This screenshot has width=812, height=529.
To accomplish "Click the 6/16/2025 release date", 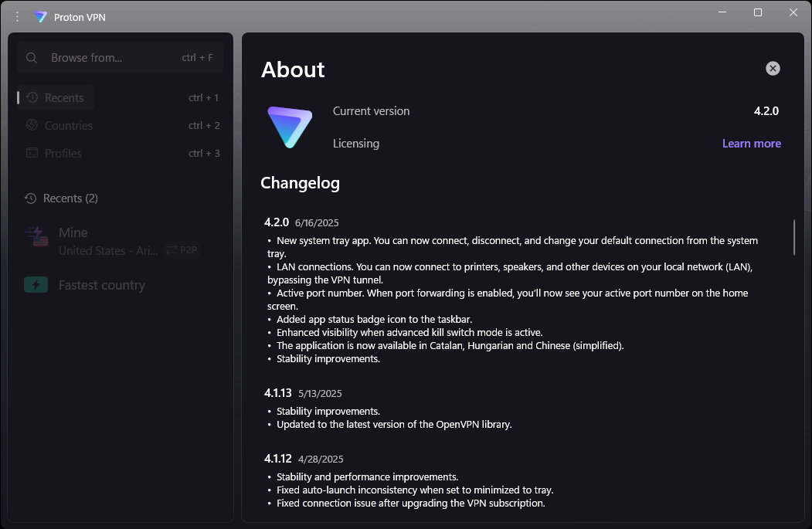I will click(x=317, y=222).
